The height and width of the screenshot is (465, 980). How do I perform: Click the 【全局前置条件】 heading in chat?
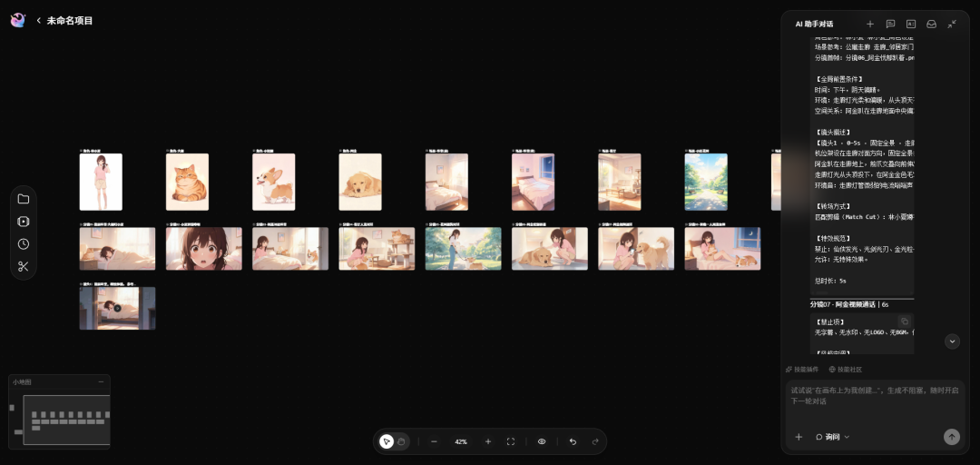click(839, 79)
